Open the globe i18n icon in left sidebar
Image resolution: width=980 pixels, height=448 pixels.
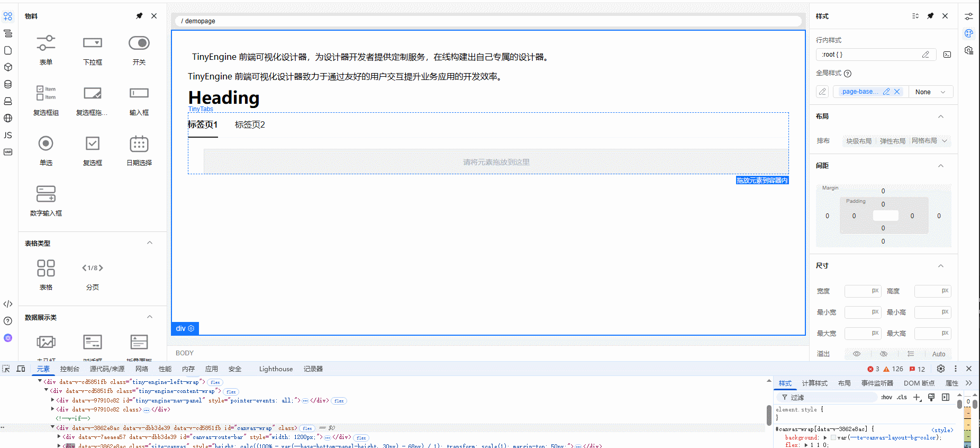coord(8,118)
